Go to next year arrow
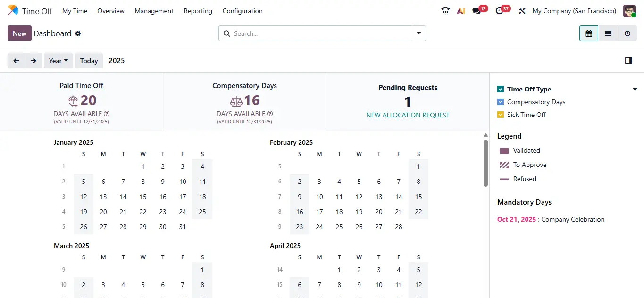 pos(33,61)
